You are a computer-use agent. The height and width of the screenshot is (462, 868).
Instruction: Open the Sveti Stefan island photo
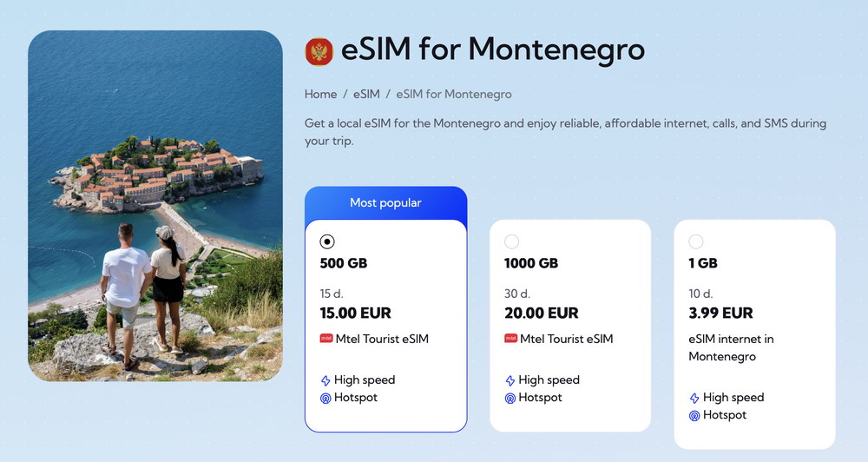[155, 206]
